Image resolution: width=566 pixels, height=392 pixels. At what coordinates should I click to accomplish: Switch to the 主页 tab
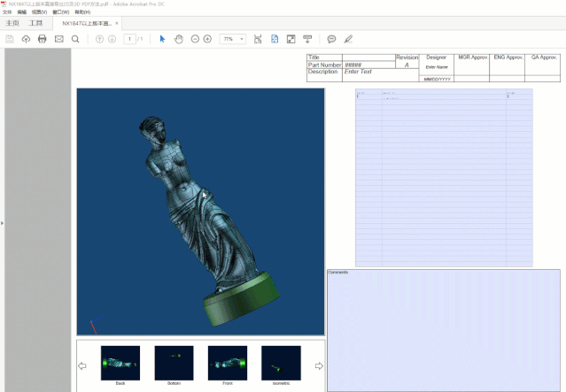12,23
